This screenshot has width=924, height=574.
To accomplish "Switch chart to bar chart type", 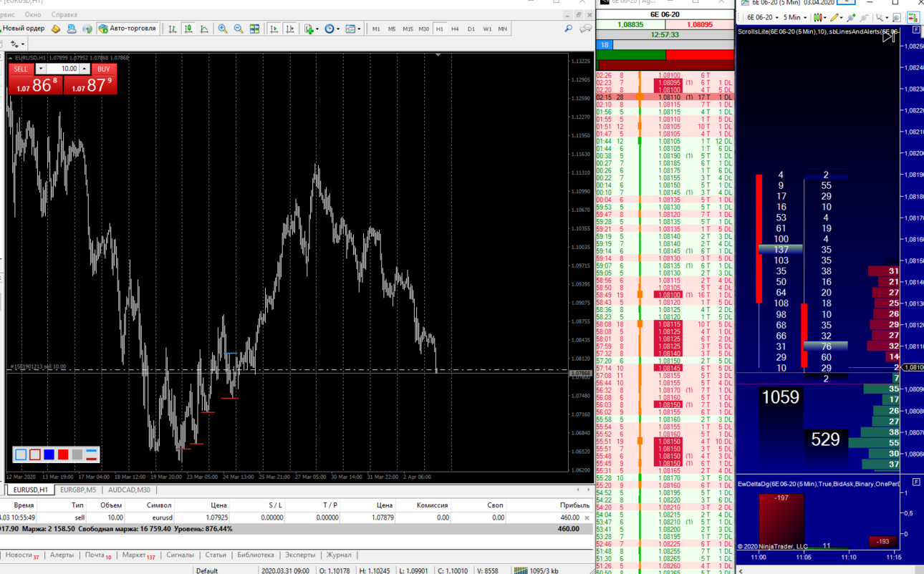I will pyautogui.click(x=173, y=29).
